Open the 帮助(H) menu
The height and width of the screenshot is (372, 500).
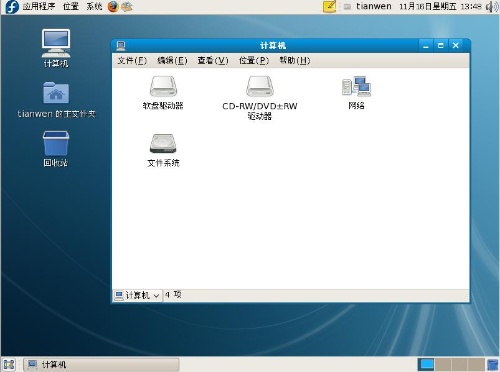[x=295, y=61]
